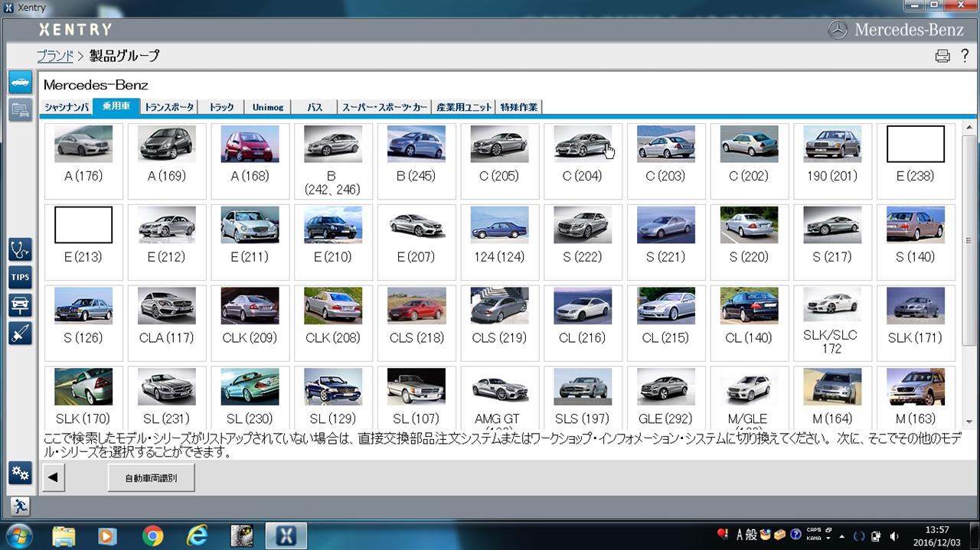Click the scrollbar up arrow
The height and width of the screenshot is (550, 980).
pyautogui.click(x=969, y=126)
